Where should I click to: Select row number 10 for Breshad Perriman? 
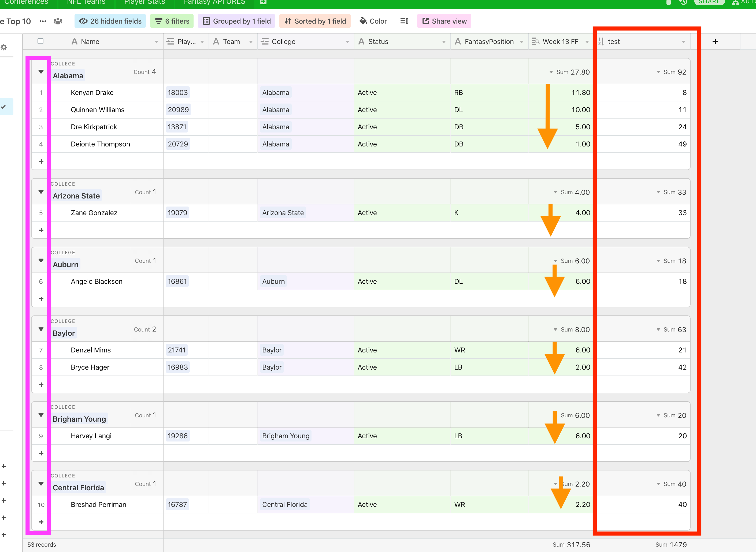tap(41, 505)
